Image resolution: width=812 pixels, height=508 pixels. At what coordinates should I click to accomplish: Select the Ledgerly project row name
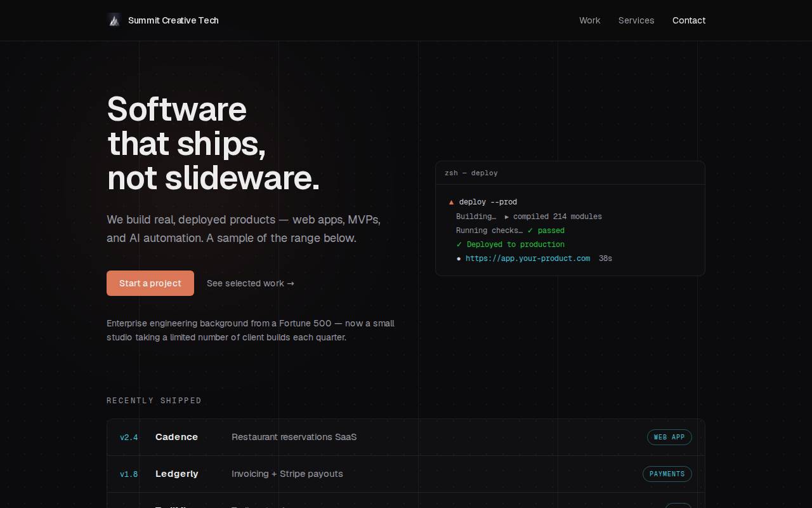pos(177,474)
